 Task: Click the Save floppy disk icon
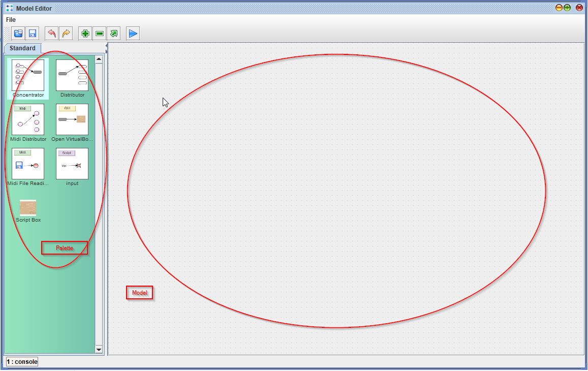pyautogui.click(x=33, y=34)
